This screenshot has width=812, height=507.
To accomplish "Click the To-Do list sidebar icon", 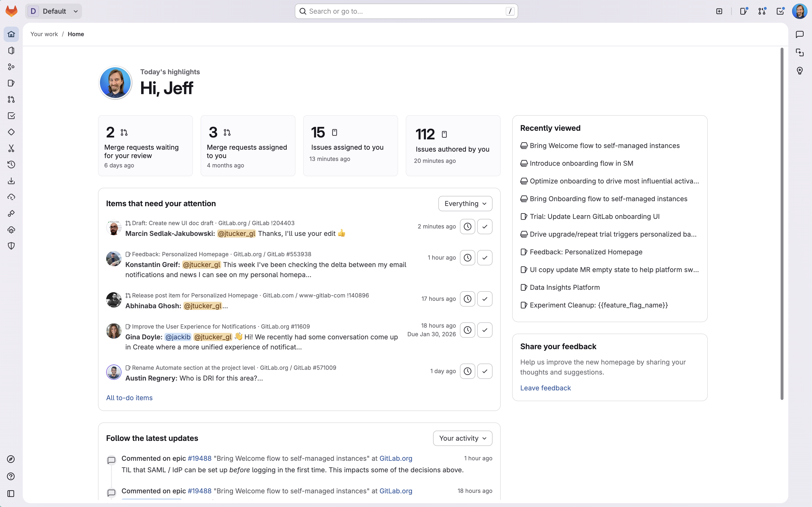I will [x=11, y=116].
